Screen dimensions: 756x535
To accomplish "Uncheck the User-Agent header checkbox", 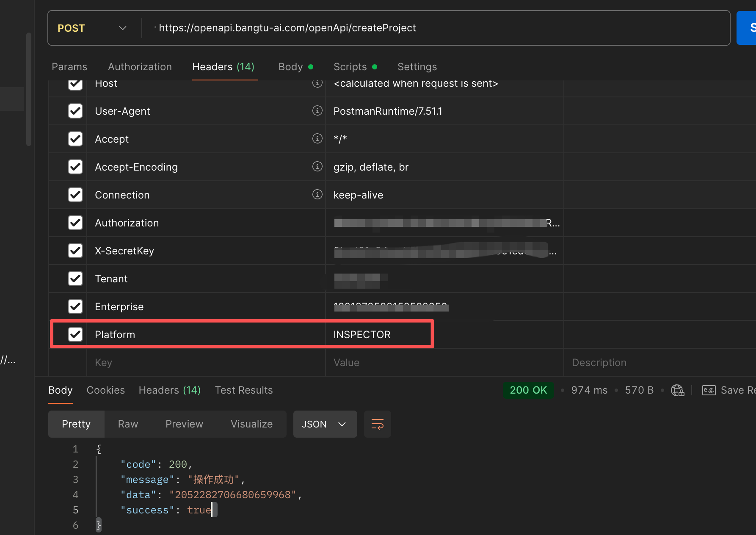I will coord(75,111).
